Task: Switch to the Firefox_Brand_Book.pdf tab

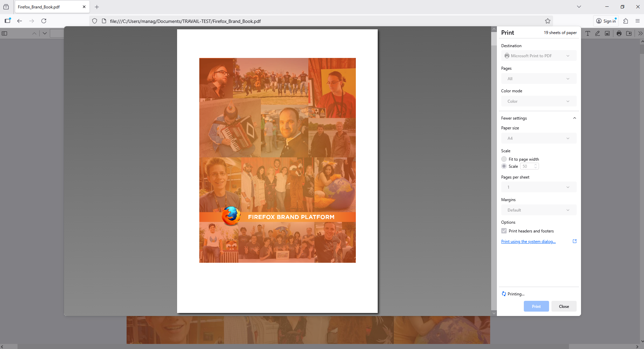Action: (x=49, y=7)
